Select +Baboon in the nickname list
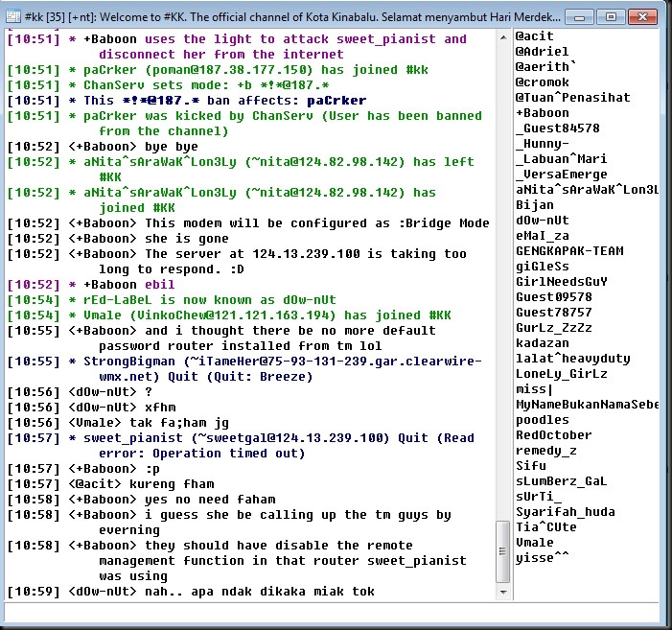This screenshot has height=630, width=672. point(542,112)
